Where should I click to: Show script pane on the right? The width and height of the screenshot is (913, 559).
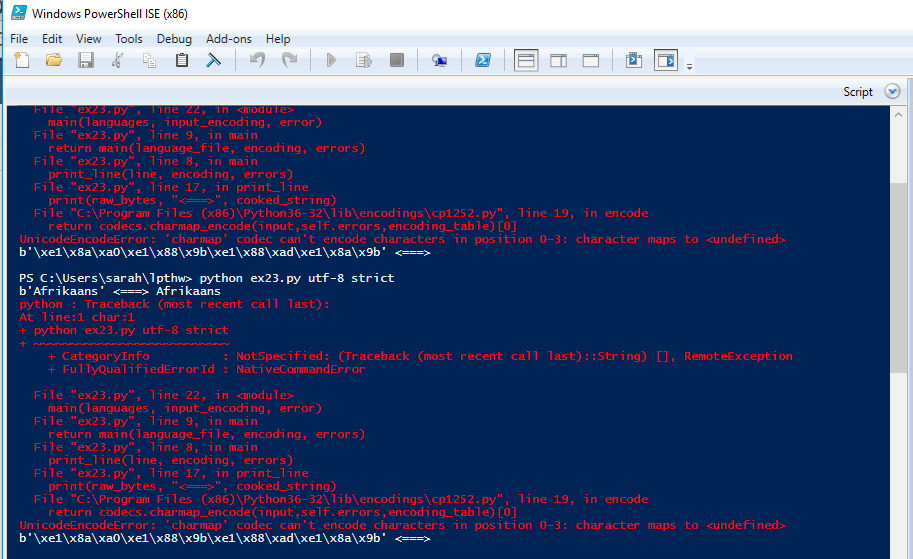pyautogui.click(x=558, y=61)
